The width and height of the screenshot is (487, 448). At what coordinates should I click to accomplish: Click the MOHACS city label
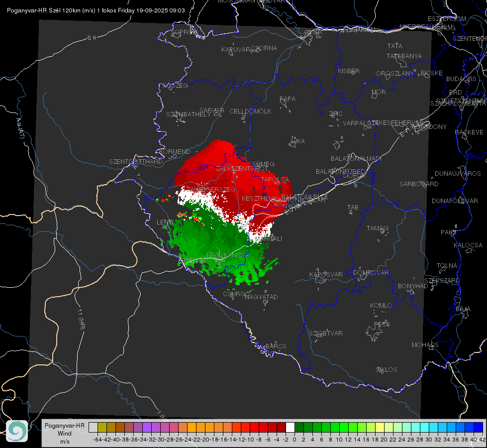coord(425,345)
